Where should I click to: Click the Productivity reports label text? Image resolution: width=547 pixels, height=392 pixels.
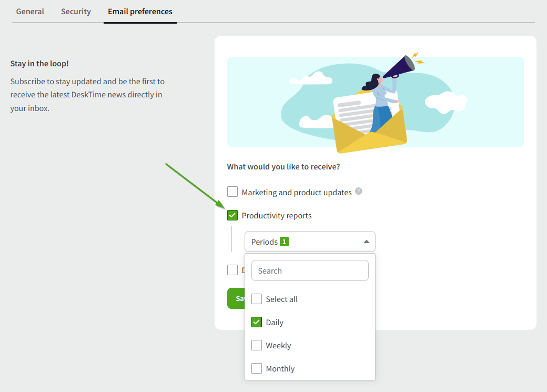tap(277, 216)
